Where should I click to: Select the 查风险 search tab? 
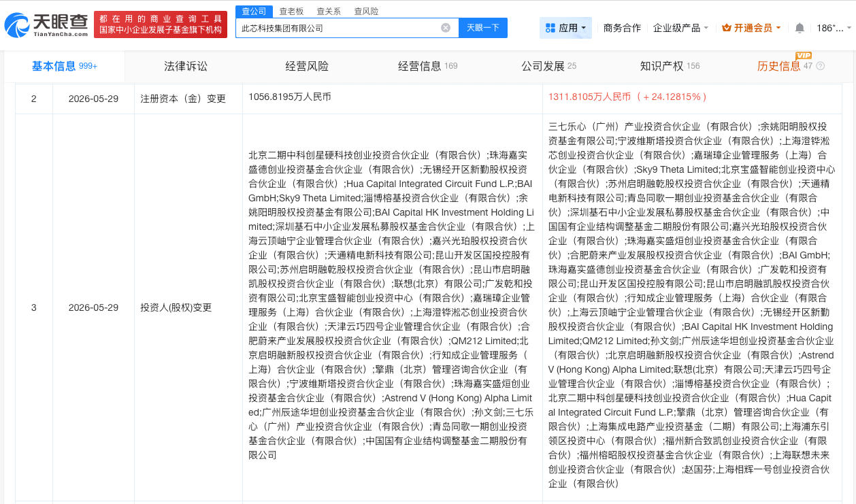[367, 12]
